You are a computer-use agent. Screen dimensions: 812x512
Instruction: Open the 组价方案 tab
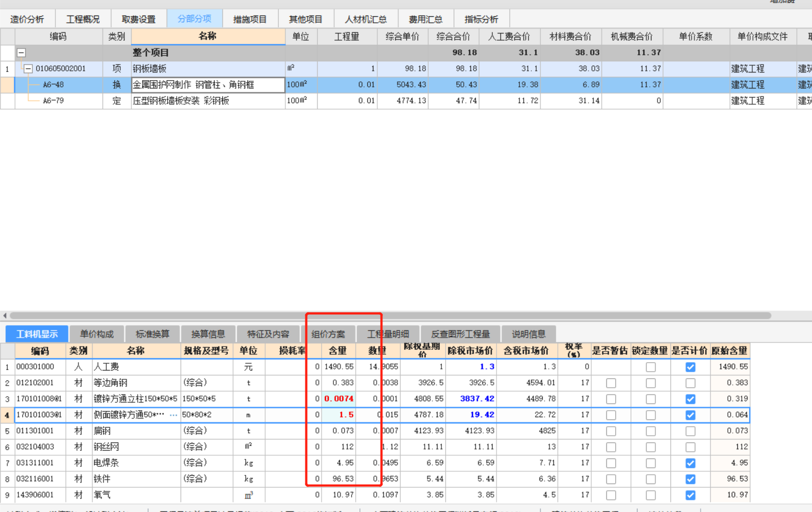[328, 334]
